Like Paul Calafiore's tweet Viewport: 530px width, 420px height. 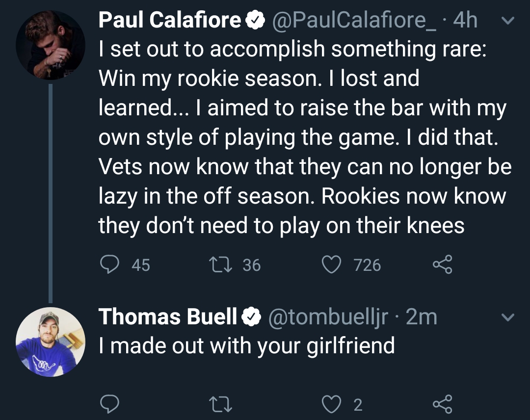coord(331,264)
